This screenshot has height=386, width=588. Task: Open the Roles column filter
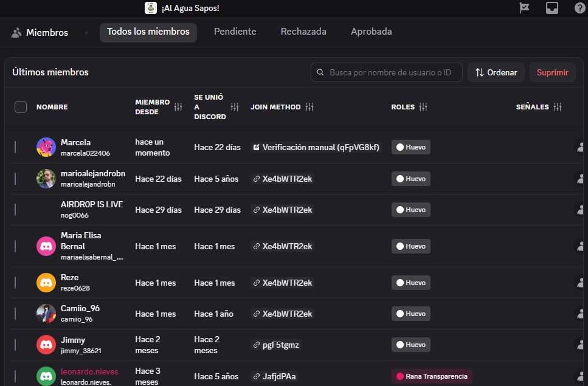(x=423, y=107)
